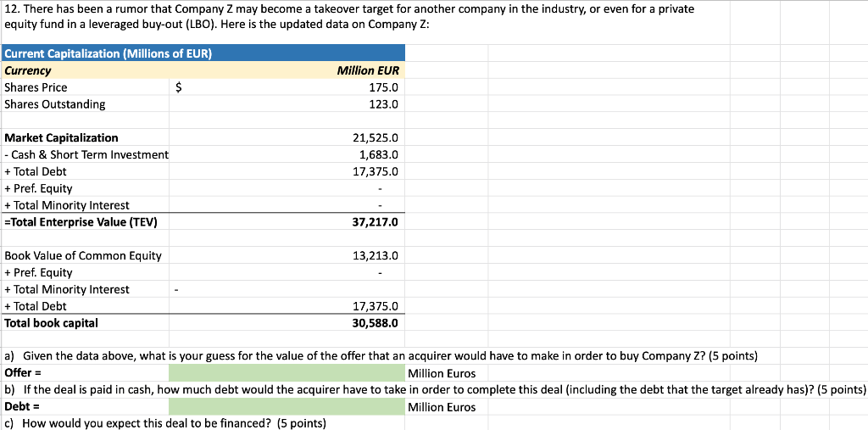Screen dimensions: 868x430
Task: Click the question 12 intro text
Action: 348,18
